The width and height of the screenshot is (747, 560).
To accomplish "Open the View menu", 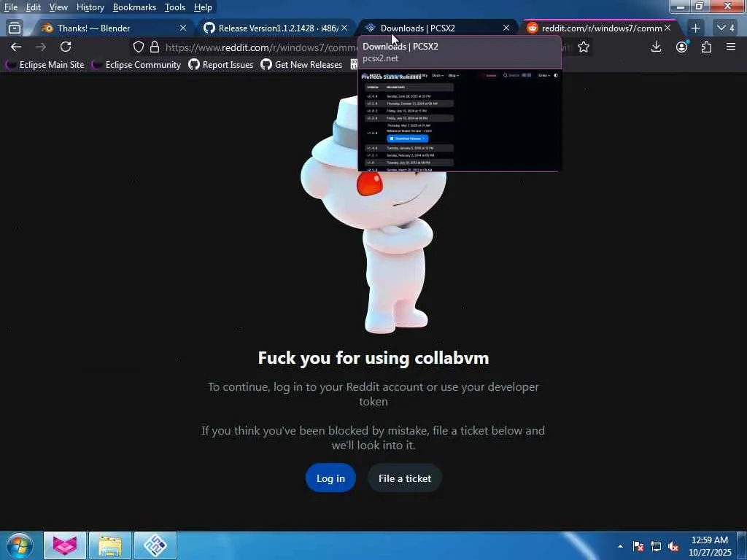I will coord(58,7).
